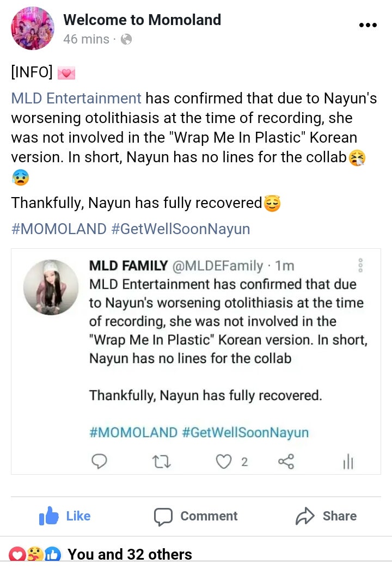The image size is (392, 570).
Task: Open the Welcome to Momoland page name
Action: pyautogui.click(x=142, y=20)
